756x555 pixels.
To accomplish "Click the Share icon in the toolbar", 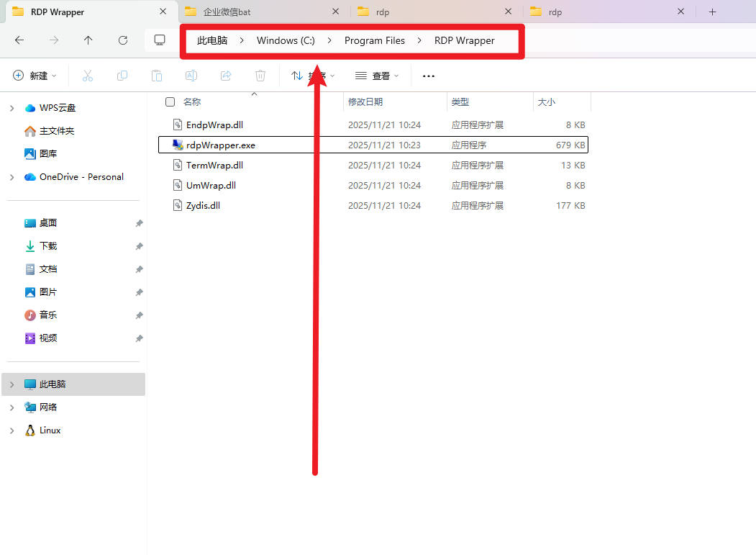I will click(x=226, y=76).
